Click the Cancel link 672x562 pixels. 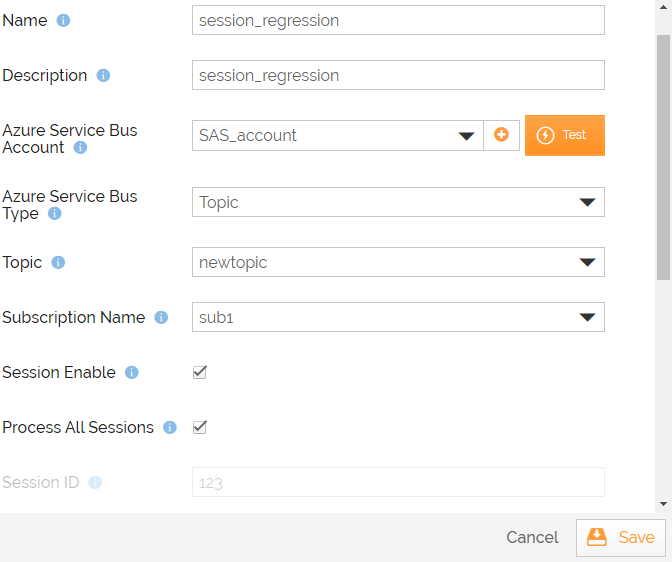(x=532, y=538)
